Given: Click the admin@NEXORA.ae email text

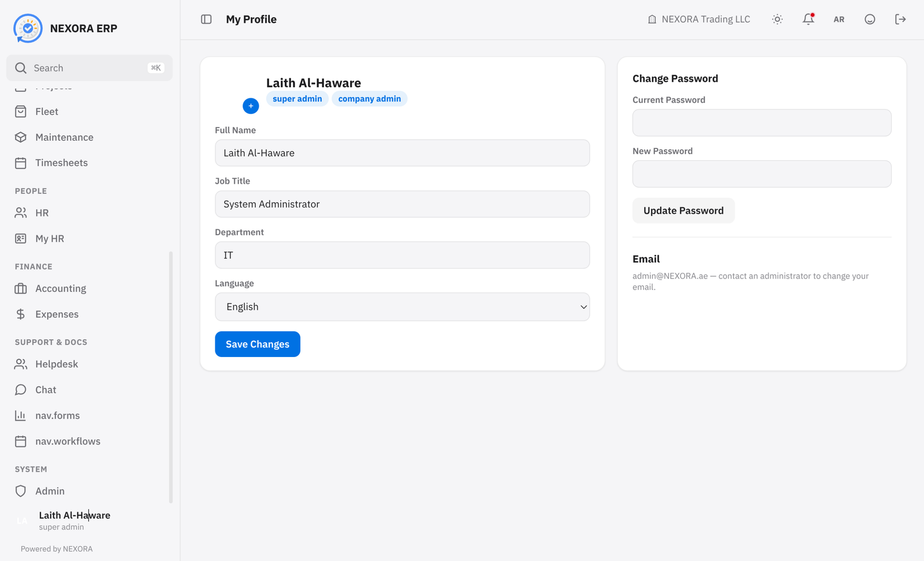Looking at the screenshot, I should 670,276.
